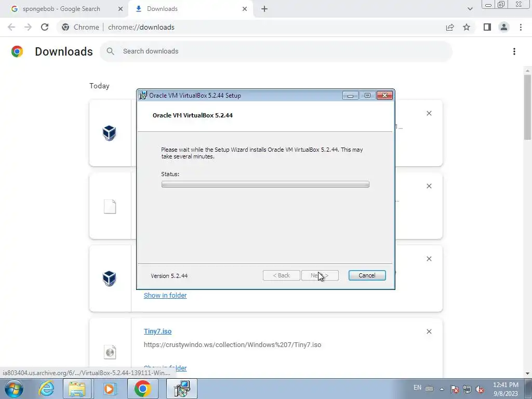This screenshot has height=399, width=532.
Task: Open the clock showing 12:41 PM
Action: coord(506,389)
